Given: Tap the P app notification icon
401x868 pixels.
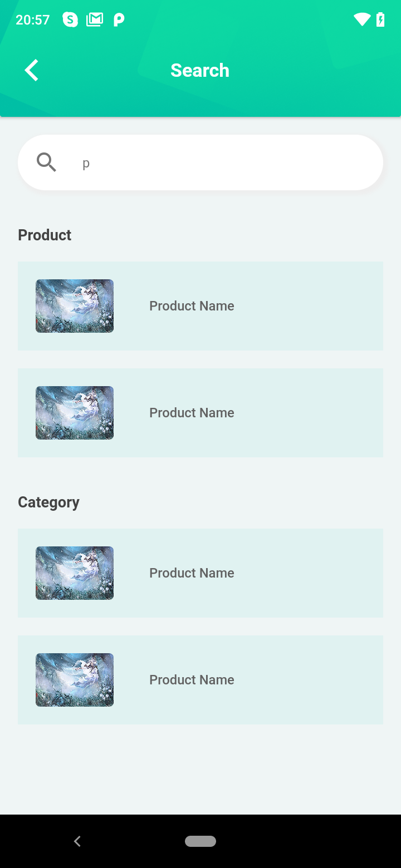Looking at the screenshot, I should click(119, 20).
